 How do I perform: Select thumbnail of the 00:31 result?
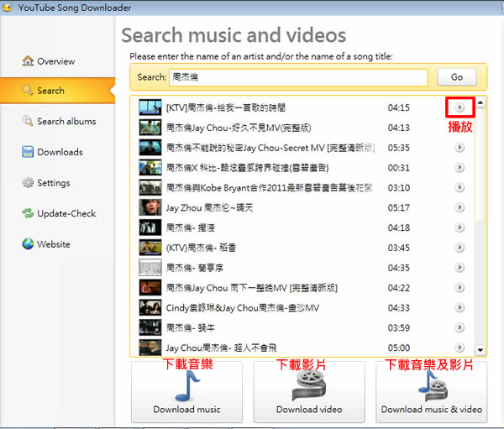(150, 167)
